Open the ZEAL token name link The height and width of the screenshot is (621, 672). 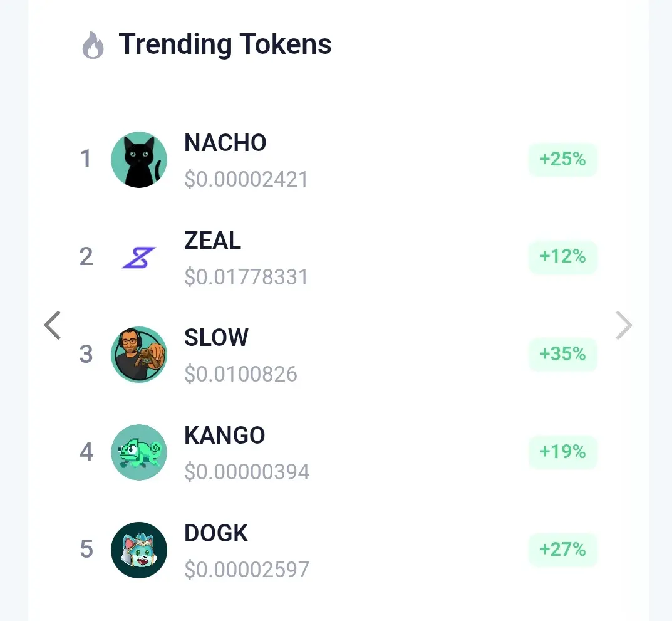click(x=212, y=241)
